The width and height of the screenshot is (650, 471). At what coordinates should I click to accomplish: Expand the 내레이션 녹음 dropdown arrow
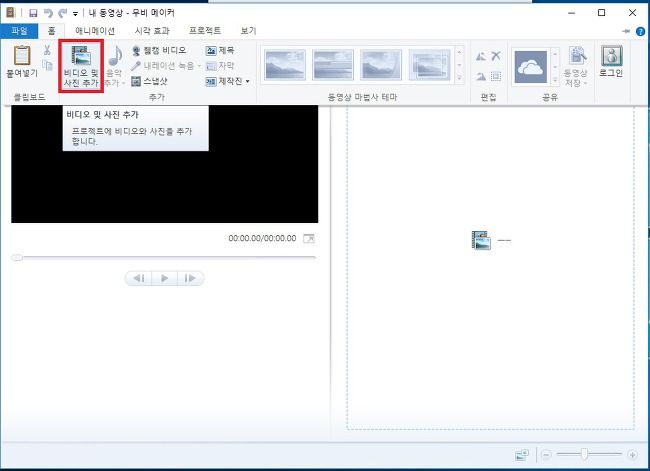(199, 66)
